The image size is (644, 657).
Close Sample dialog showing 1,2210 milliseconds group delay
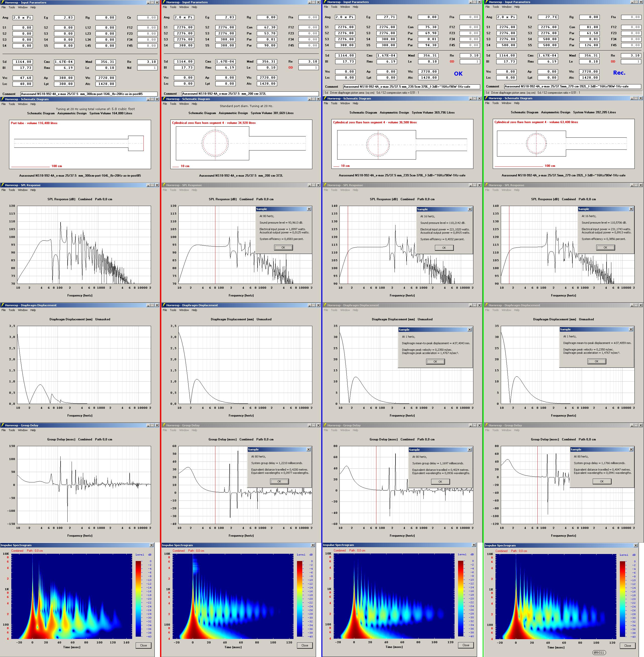pyautogui.click(x=309, y=449)
